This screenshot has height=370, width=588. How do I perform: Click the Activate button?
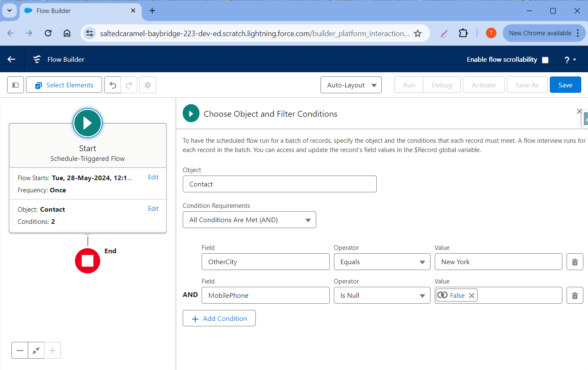(484, 85)
